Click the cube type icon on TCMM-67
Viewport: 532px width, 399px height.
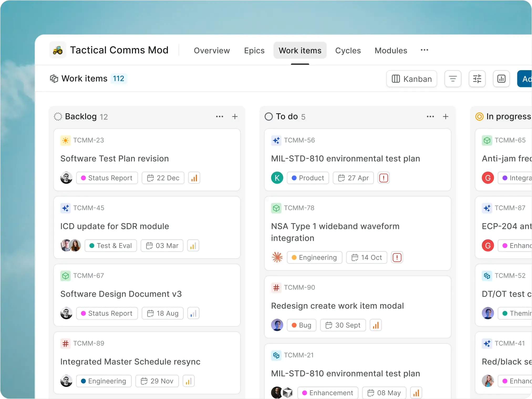click(65, 276)
